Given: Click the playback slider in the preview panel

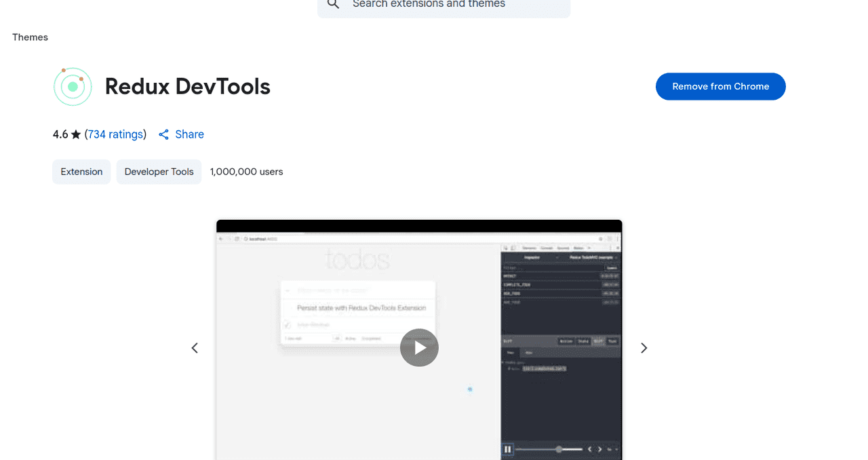Looking at the screenshot, I should [x=549, y=449].
